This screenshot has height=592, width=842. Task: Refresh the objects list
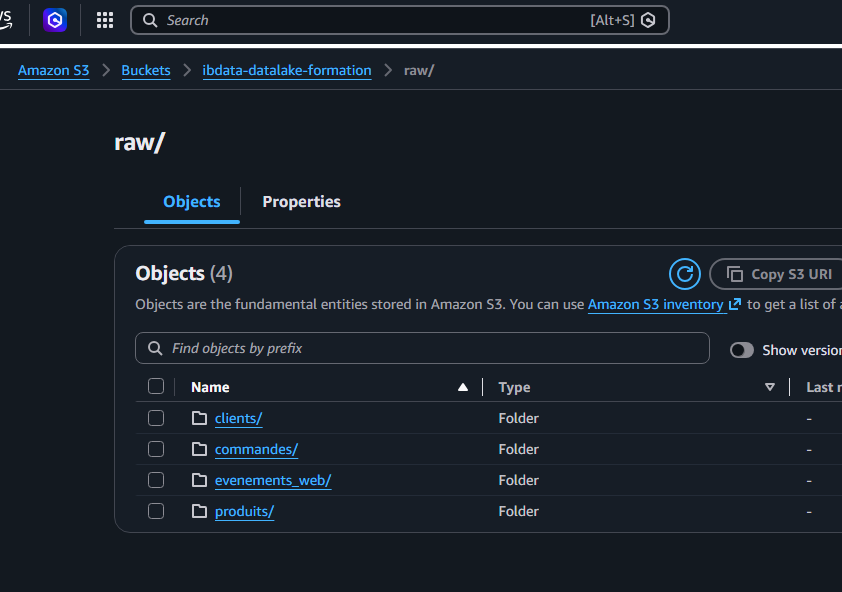(x=685, y=274)
